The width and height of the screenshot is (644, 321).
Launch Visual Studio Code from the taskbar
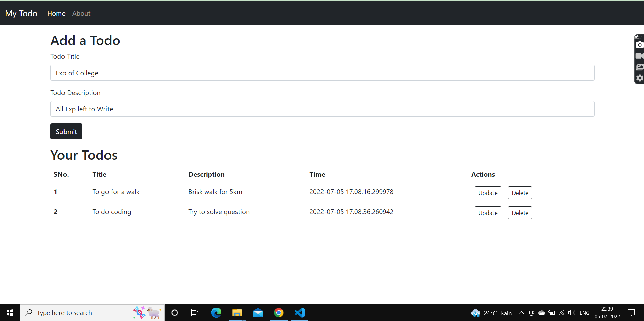[299, 312]
